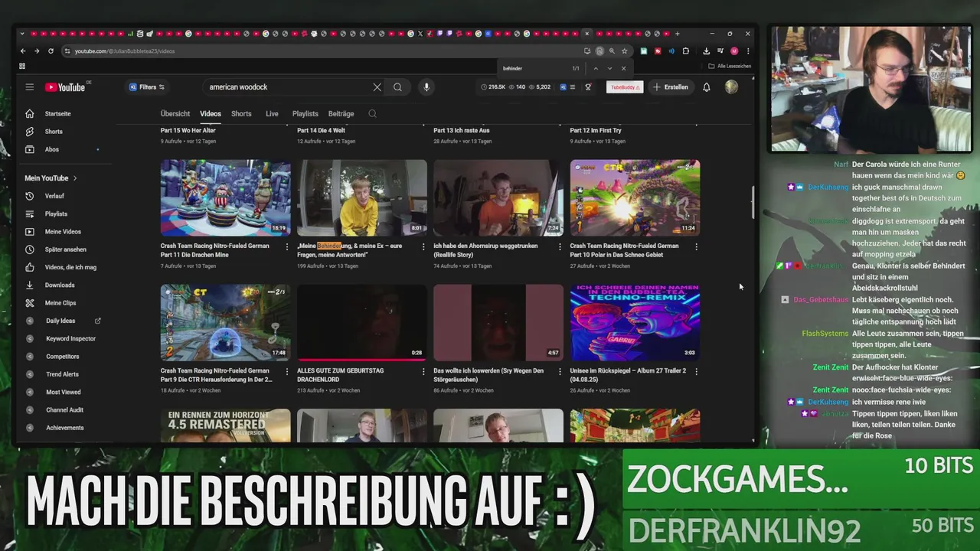Viewport: 980px width, 551px height.
Task: Open the YouTube hamburger guide menu
Action: tap(29, 87)
